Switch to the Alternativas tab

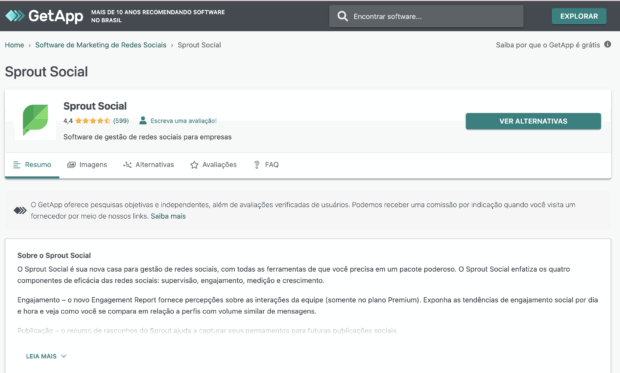[x=148, y=165]
